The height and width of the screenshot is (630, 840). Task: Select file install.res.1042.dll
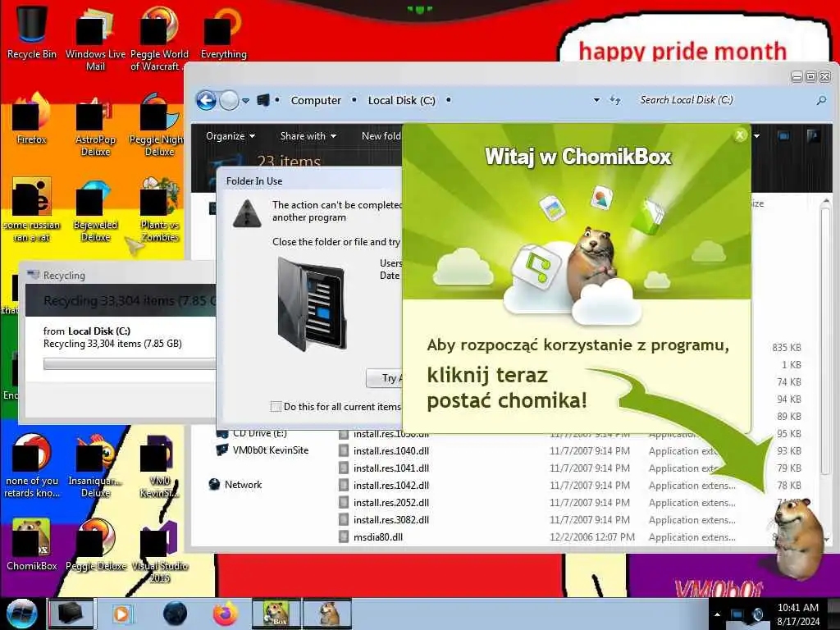click(x=384, y=486)
